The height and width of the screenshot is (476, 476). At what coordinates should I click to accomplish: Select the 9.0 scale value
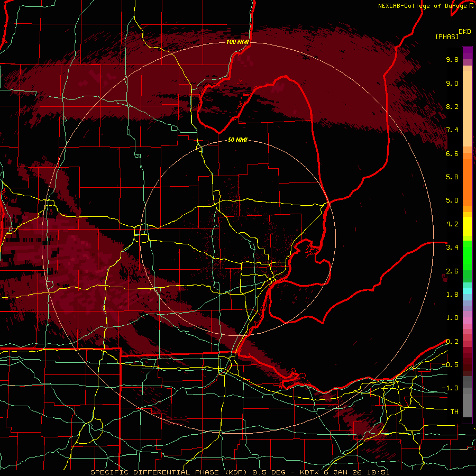coord(452,83)
